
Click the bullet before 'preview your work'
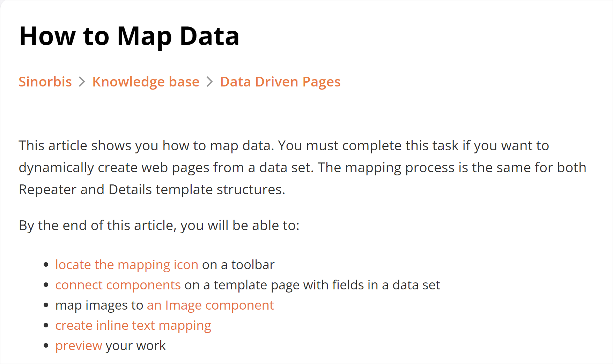tap(46, 346)
